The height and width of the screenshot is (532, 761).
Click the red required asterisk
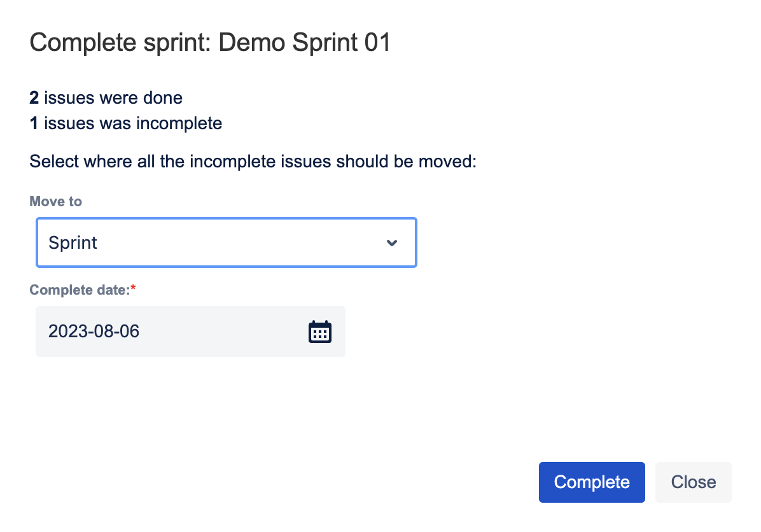click(x=134, y=290)
